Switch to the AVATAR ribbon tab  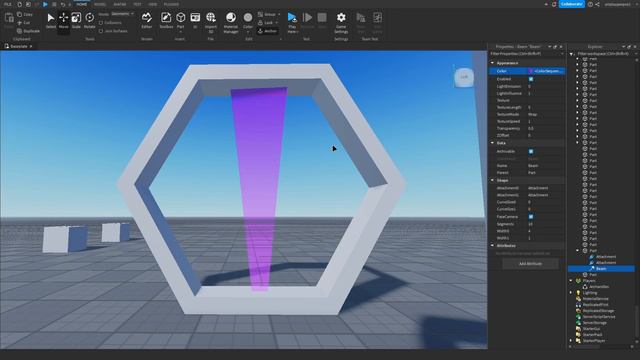click(x=120, y=4)
